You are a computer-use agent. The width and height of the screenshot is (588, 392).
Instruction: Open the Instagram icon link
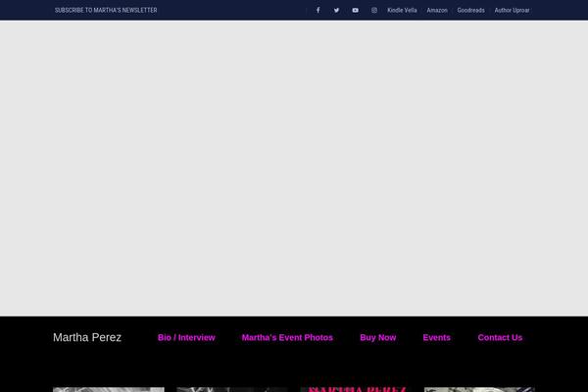[374, 10]
